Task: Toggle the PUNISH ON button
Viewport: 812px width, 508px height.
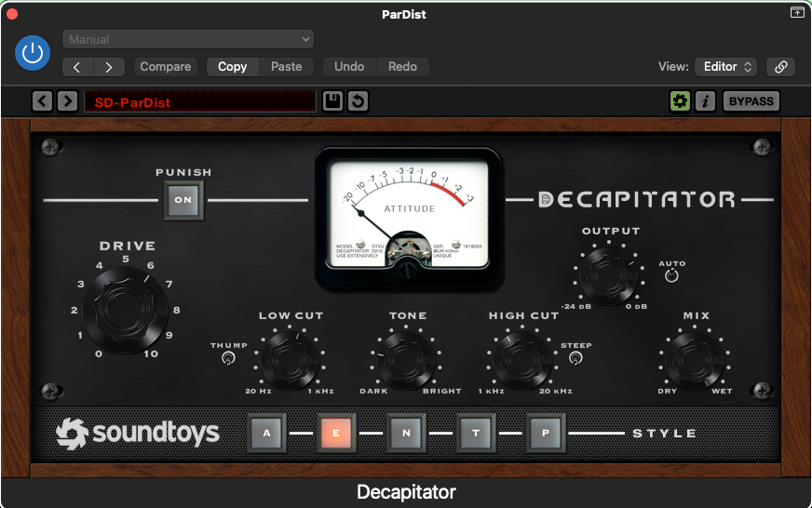Action: click(x=183, y=200)
